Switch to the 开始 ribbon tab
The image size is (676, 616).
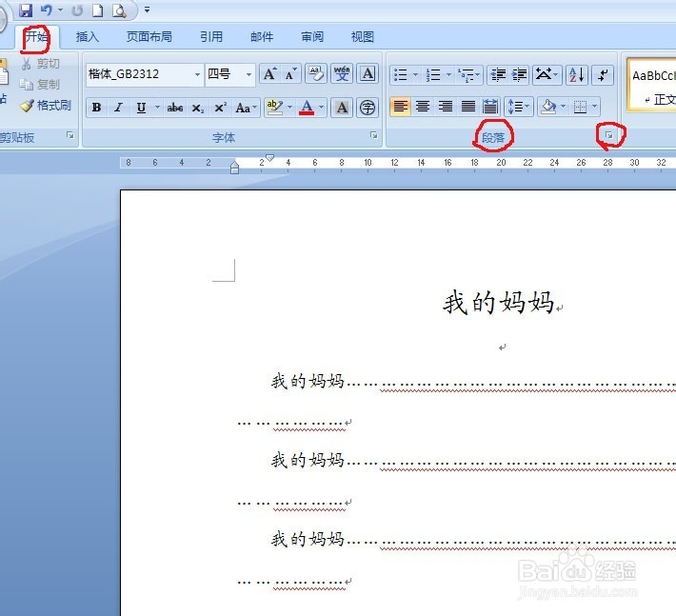(36, 36)
